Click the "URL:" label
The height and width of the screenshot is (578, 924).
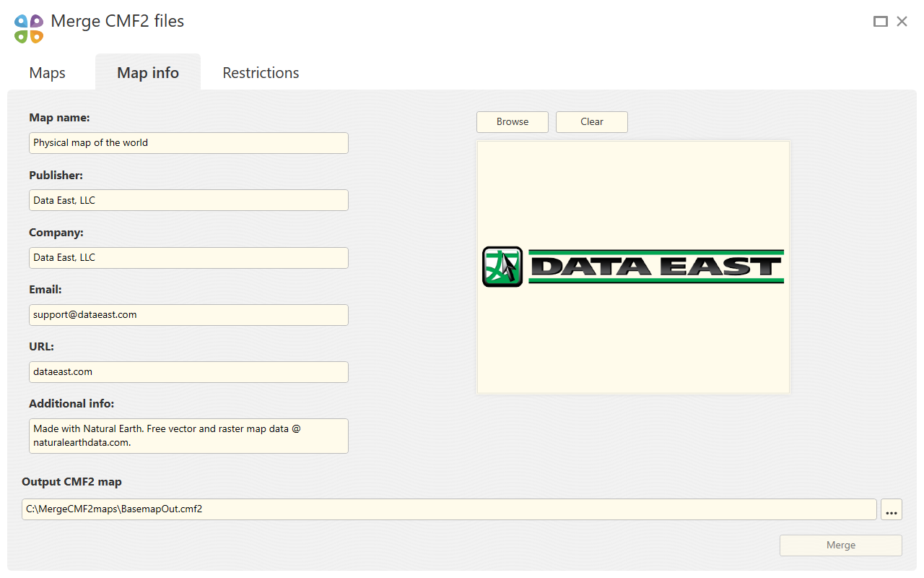41,347
